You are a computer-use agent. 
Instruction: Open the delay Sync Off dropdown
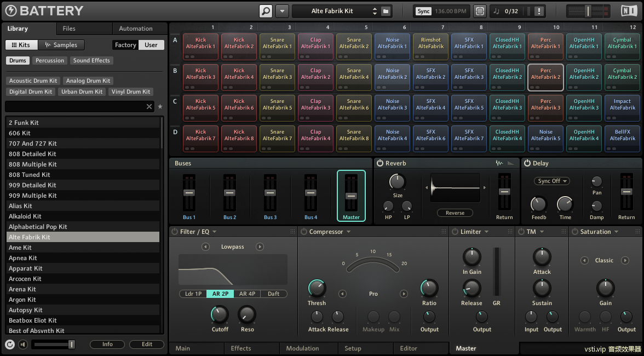tap(551, 181)
